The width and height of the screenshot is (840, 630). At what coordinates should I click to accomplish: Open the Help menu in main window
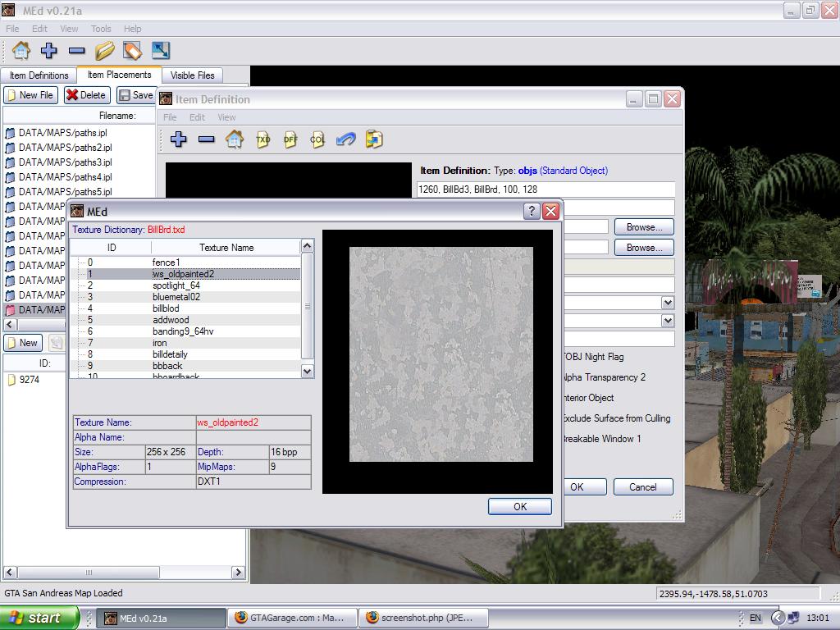132,29
